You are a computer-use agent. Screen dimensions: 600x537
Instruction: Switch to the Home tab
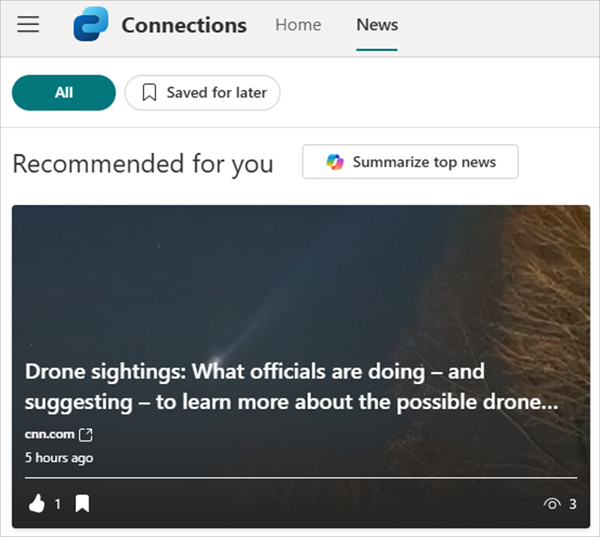pyautogui.click(x=298, y=25)
